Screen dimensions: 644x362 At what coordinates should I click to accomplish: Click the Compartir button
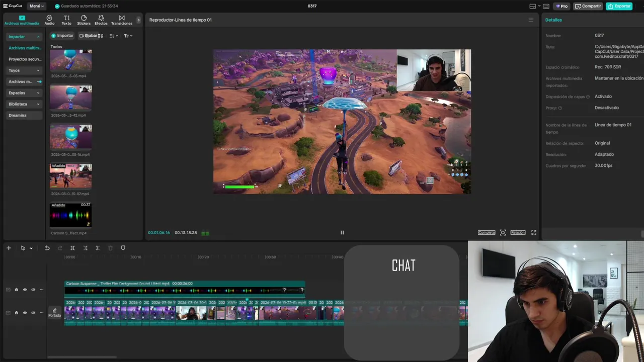[588, 6]
